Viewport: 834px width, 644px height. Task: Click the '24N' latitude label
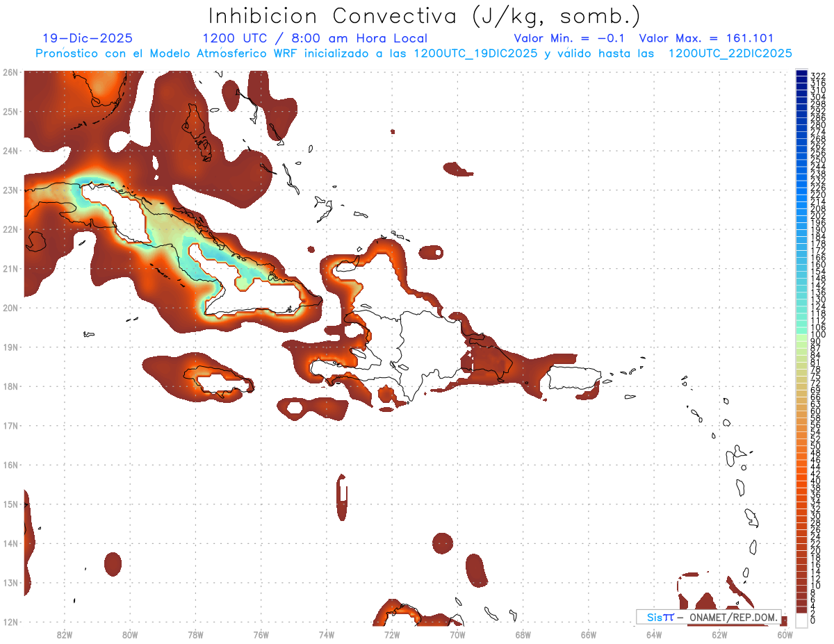10,151
